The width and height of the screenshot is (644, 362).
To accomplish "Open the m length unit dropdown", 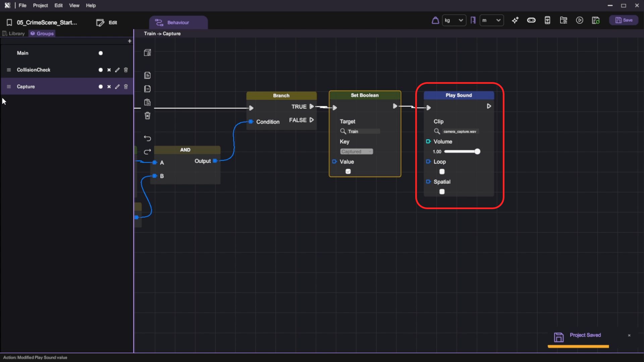I will (491, 20).
